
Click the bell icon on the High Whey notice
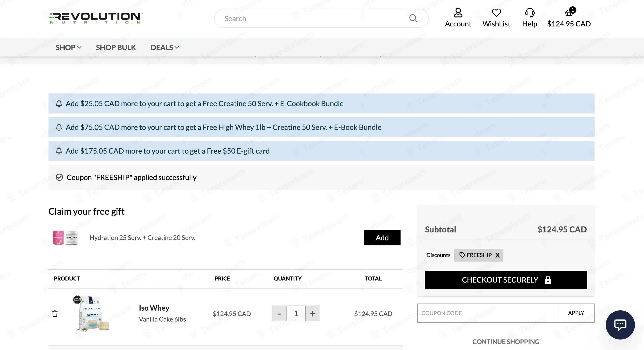coord(59,127)
